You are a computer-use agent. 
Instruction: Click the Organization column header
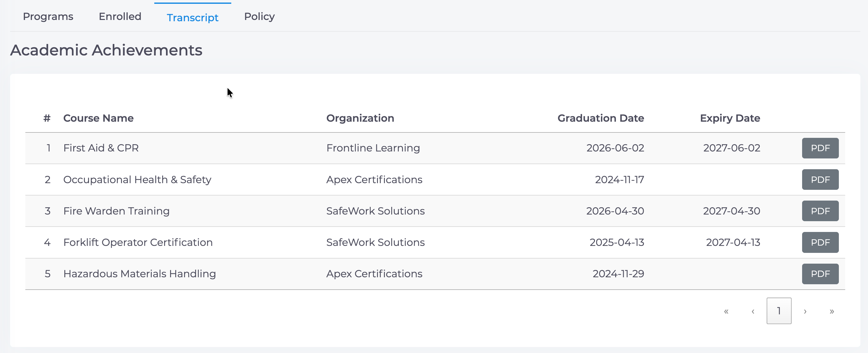[x=360, y=118]
